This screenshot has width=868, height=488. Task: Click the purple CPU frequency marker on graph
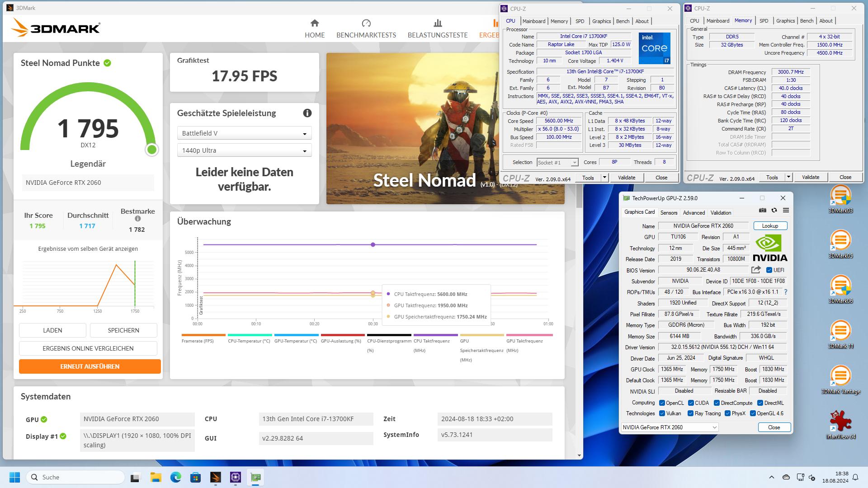pyautogui.click(x=373, y=245)
